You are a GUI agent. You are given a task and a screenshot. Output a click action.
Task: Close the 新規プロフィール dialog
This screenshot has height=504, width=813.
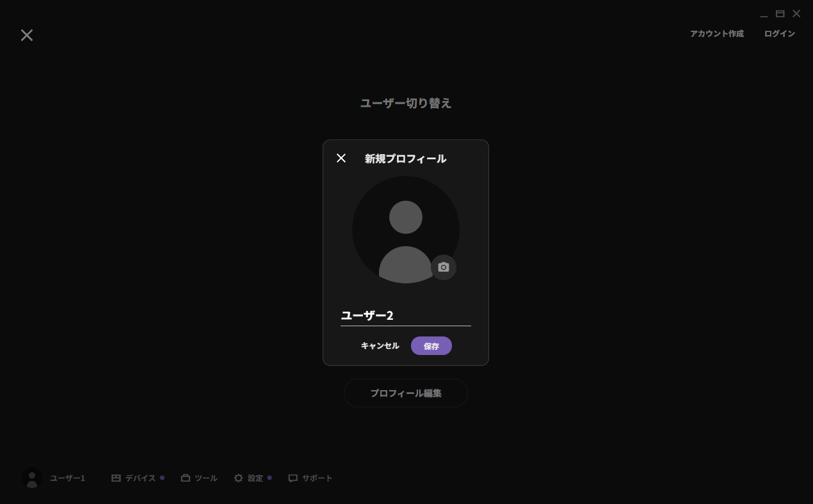coord(341,158)
